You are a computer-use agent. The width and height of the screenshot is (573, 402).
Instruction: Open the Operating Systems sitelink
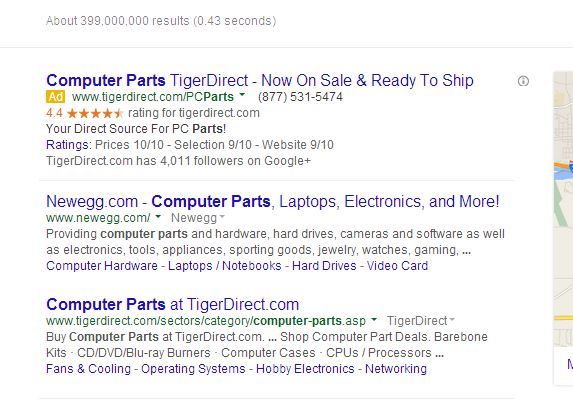point(193,369)
